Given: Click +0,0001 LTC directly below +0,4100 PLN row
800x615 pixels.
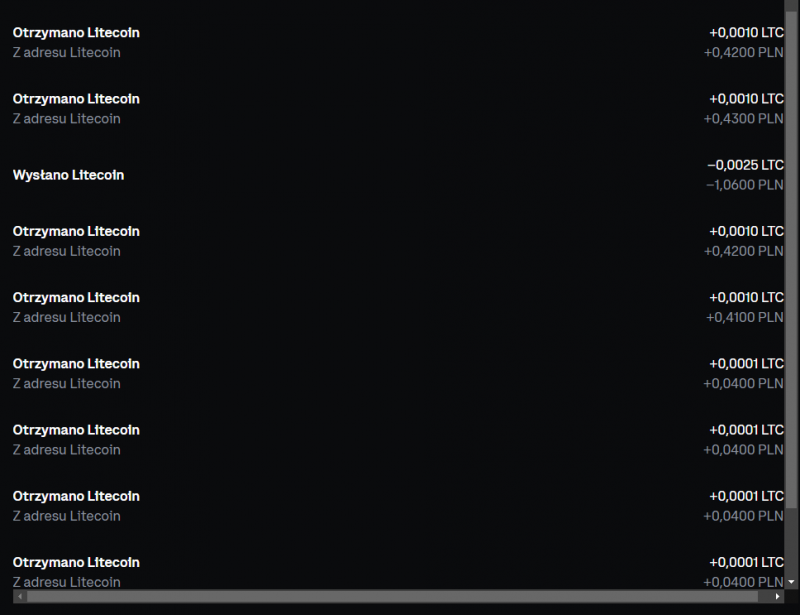Looking at the screenshot, I should pos(746,363).
